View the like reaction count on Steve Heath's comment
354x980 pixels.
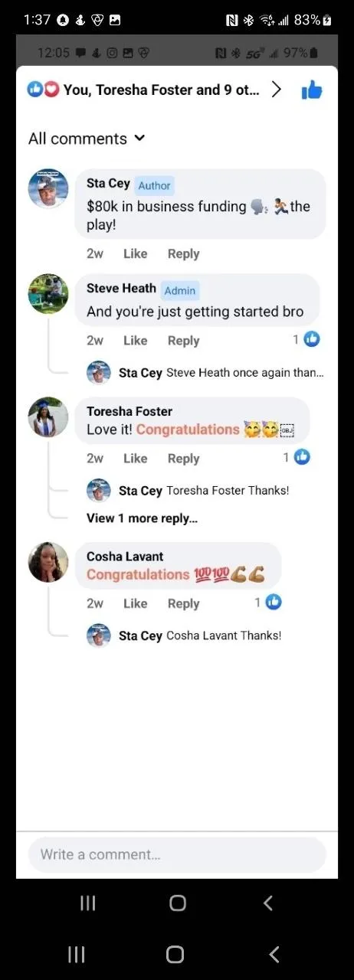[x=306, y=339]
